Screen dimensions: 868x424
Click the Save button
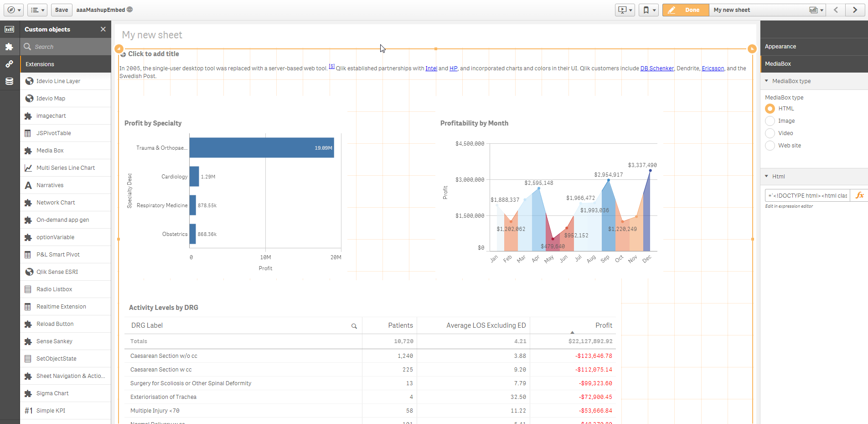[x=62, y=10]
